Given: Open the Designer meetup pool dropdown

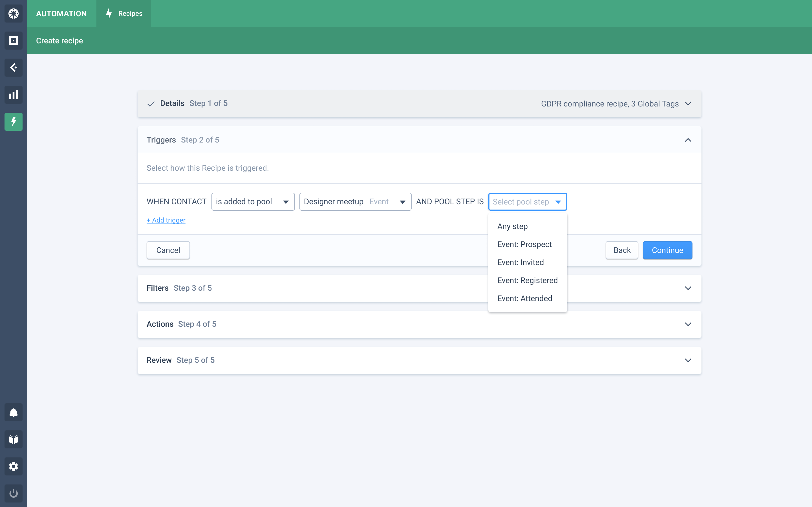Looking at the screenshot, I should click(355, 201).
